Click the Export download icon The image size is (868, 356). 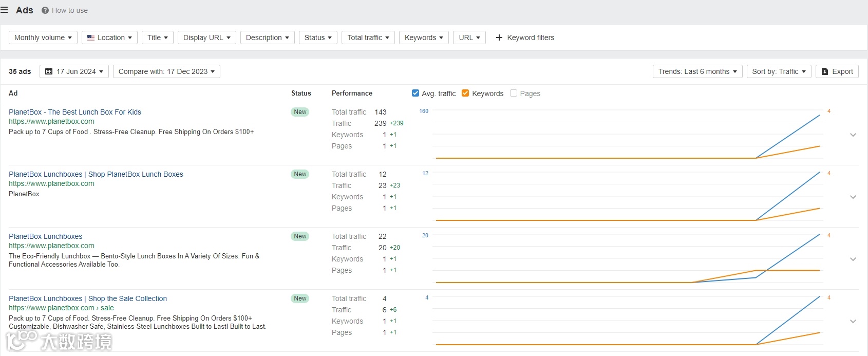(x=825, y=71)
